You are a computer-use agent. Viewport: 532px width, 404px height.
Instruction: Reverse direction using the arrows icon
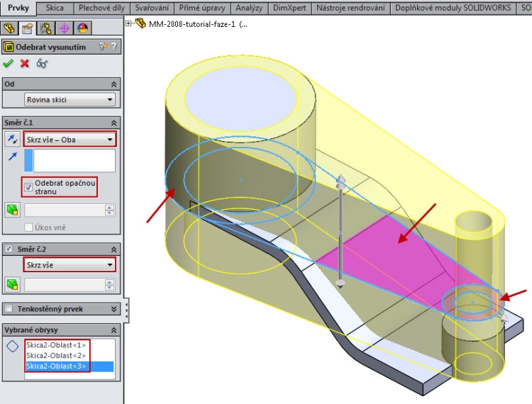13,140
